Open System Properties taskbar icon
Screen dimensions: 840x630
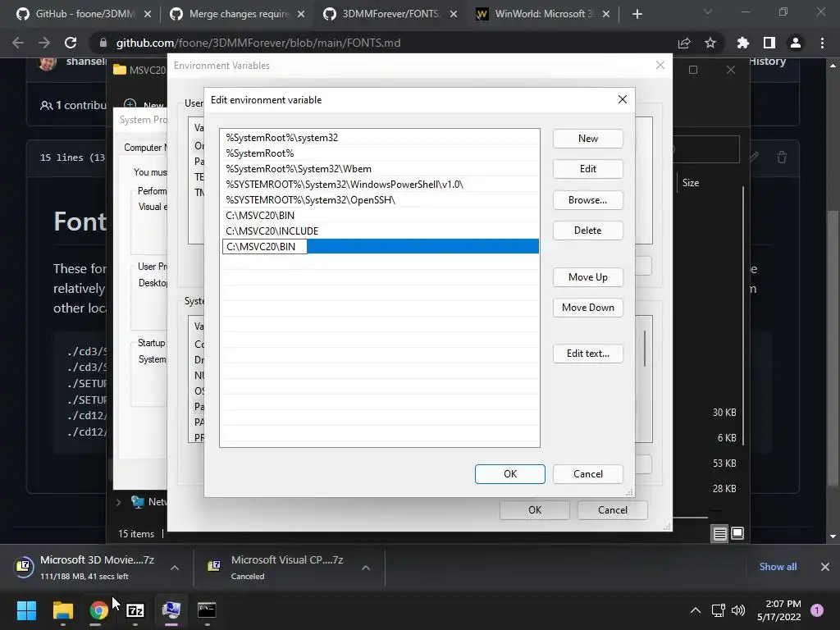[x=171, y=610]
